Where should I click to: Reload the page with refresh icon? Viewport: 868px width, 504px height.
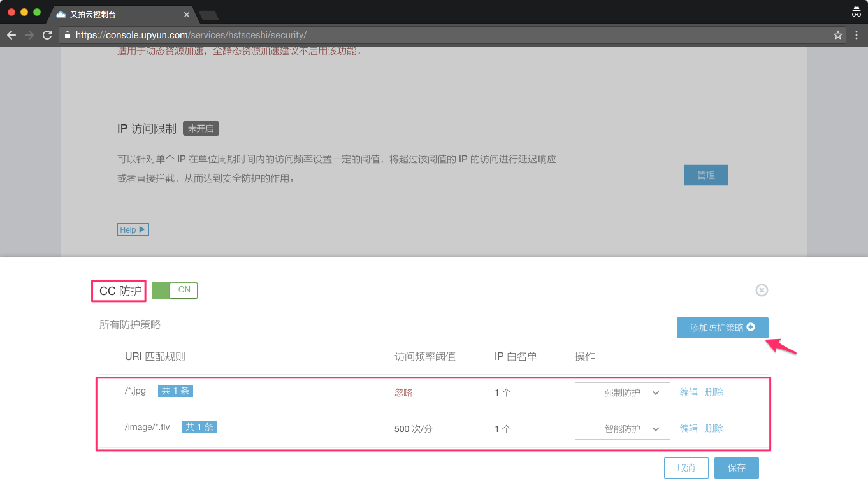pyautogui.click(x=47, y=35)
